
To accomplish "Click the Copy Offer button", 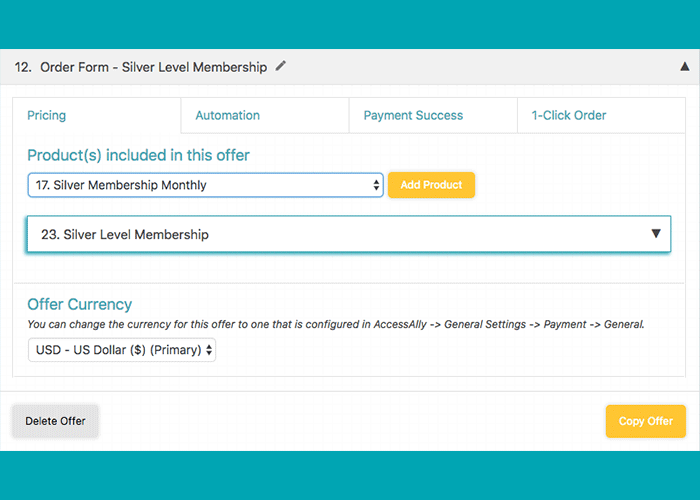I will point(646,421).
